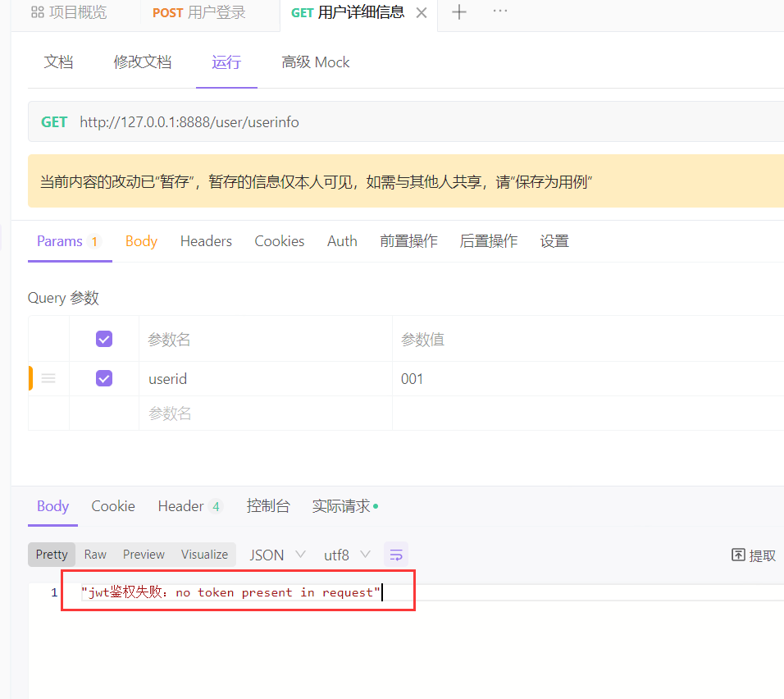Select the Preview response mode
The height and width of the screenshot is (699, 784).
(x=144, y=554)
